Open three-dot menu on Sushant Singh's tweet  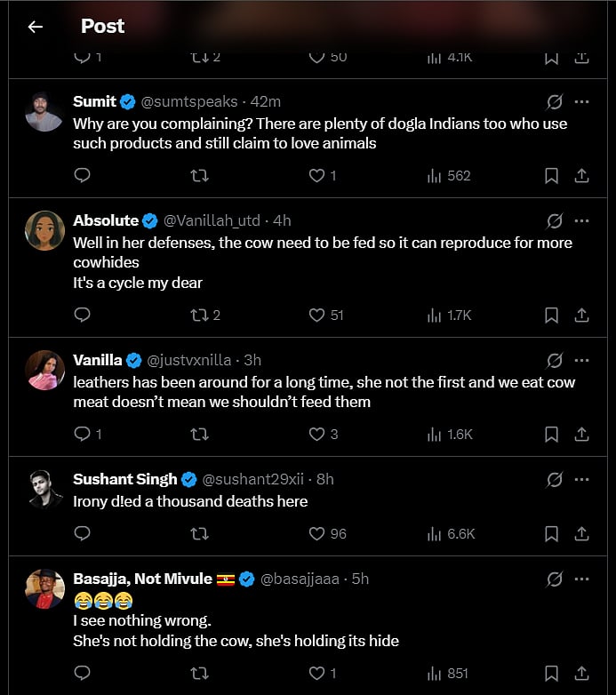click(582, 479)
